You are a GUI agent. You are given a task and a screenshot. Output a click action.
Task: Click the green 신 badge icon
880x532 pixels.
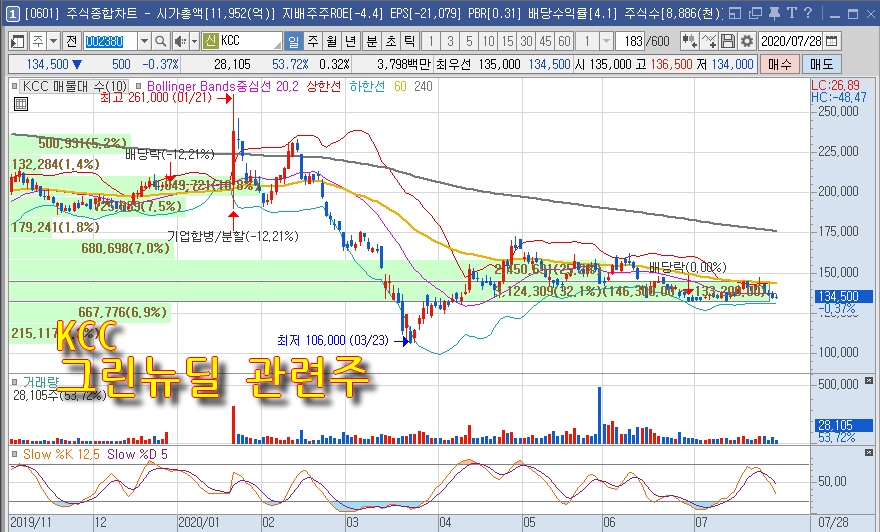pyautogui.click(x=210, y=41)
